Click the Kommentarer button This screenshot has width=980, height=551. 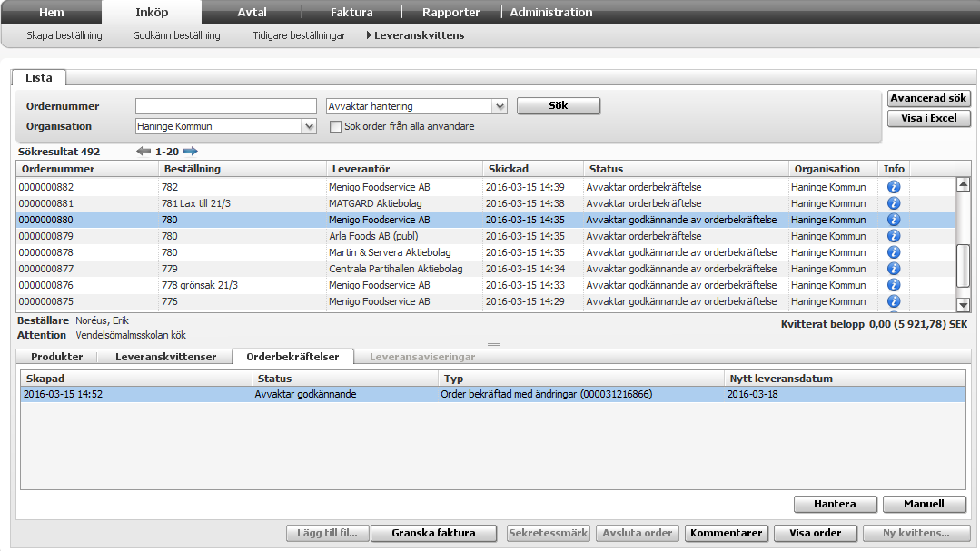727,533
